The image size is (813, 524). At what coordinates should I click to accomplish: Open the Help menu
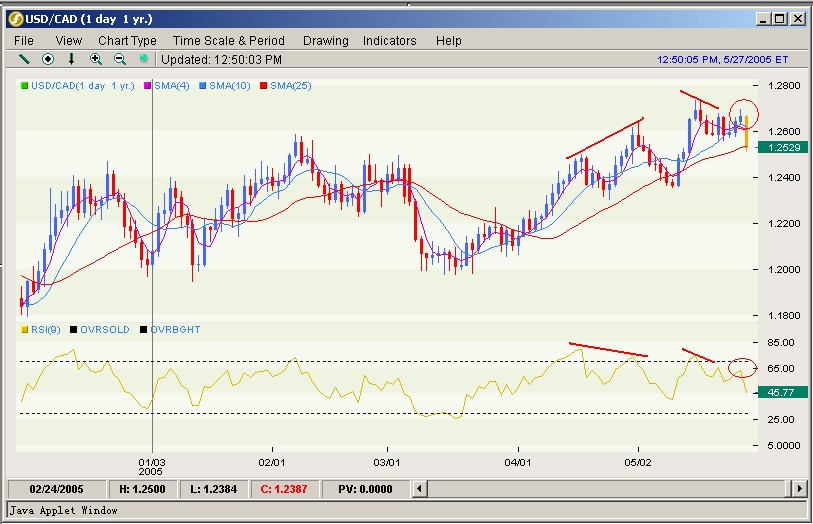click(x=448, y=40)
